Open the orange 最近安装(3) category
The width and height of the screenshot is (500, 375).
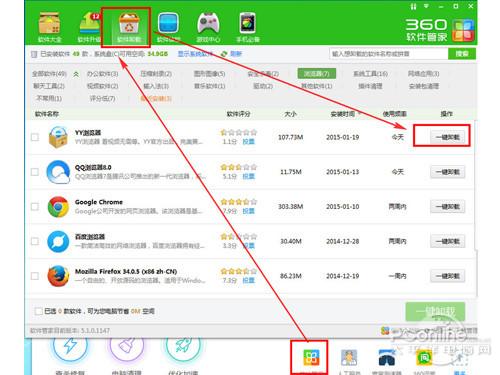pos(156,98)
